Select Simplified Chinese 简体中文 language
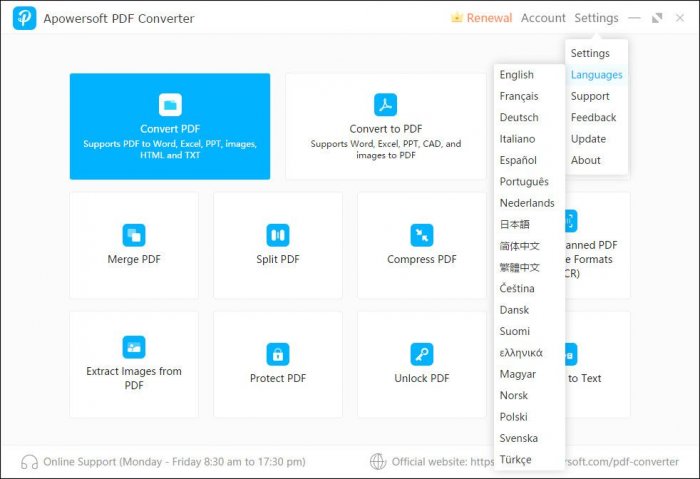Viewport: 700px width, 479px height. tap(529, 246)
